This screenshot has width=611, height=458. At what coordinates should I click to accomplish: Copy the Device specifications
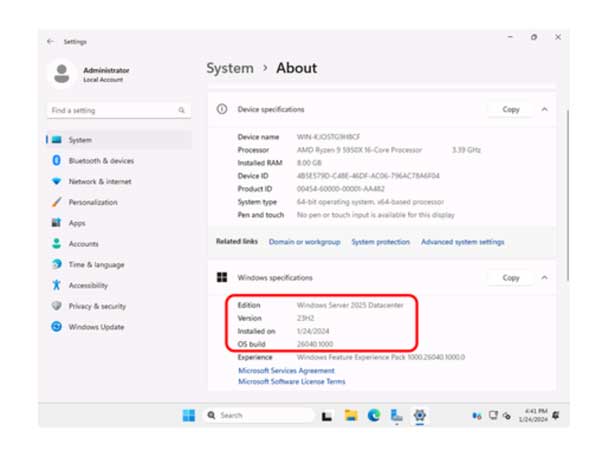[510, 109]
